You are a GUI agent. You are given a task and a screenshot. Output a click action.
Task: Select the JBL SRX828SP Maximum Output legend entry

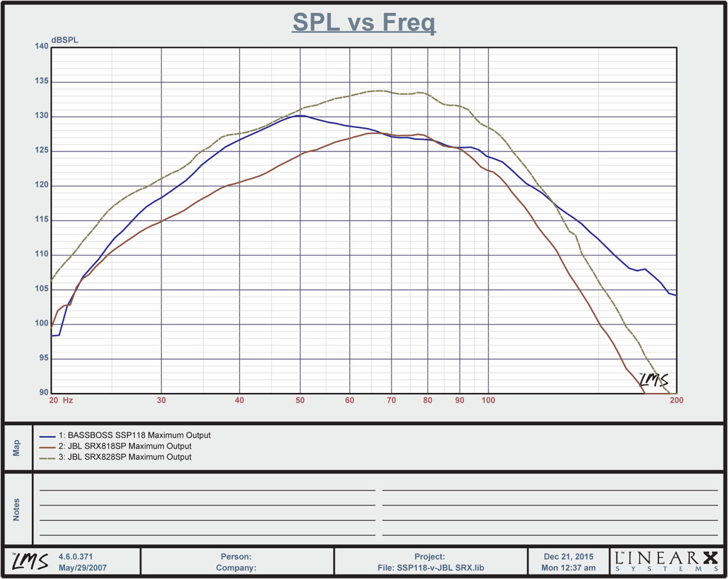pyautogui.click(x=115, y=457)
